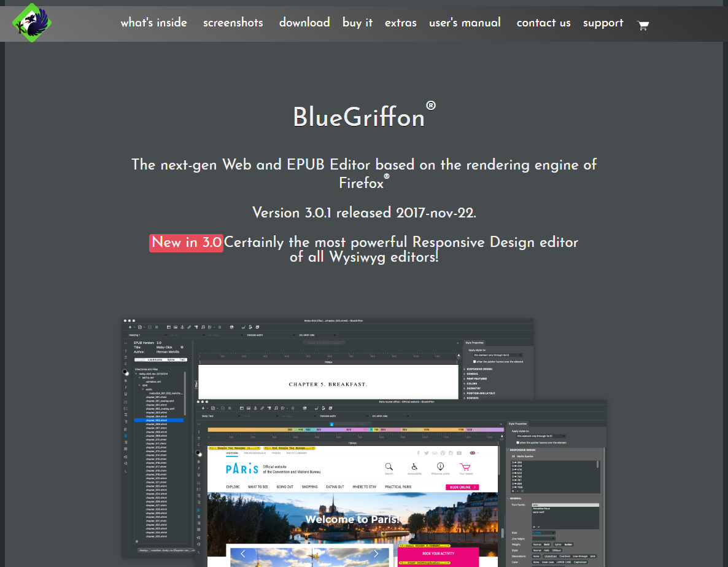Click the BlueGriffon page heading
728x567 pixels.
(x=364, y=115)
